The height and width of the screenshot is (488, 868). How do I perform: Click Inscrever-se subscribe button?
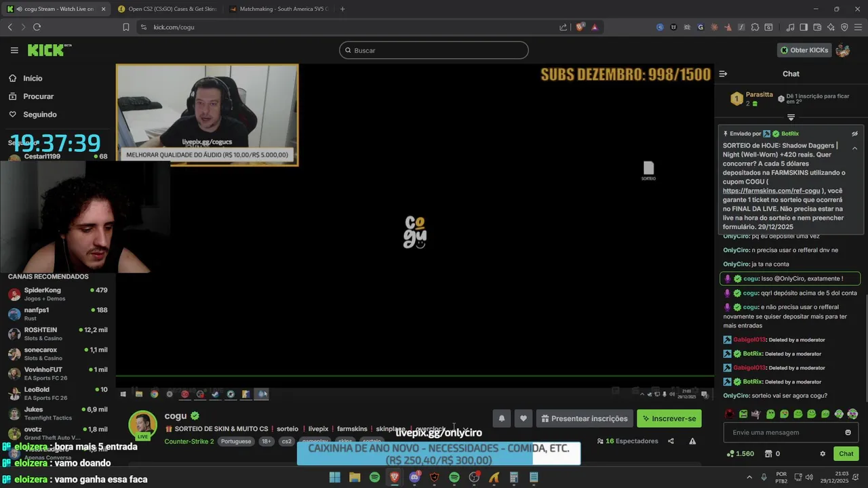(x=669, y=419)
